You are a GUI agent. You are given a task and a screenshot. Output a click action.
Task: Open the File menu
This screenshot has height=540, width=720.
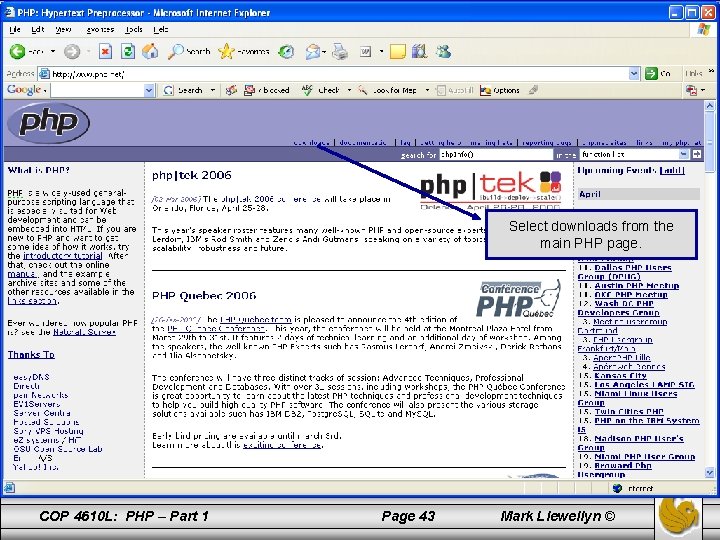point(15,29)
